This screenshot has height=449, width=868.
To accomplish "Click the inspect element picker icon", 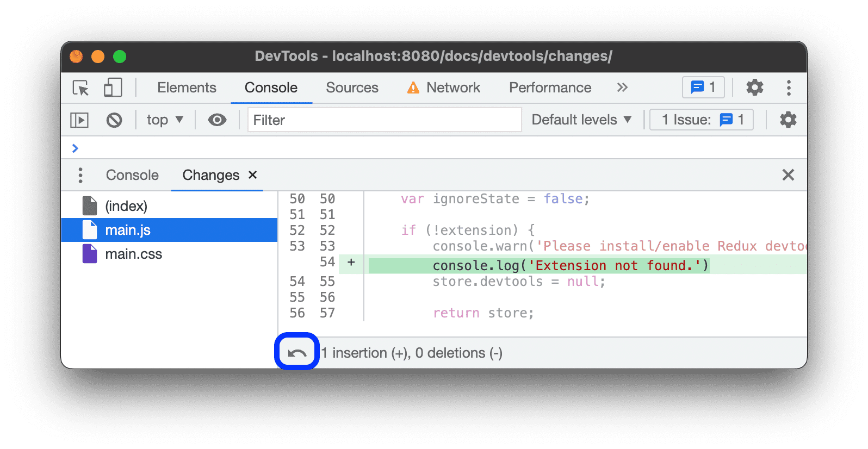I will pyautogui.click(x=80, y=88).
